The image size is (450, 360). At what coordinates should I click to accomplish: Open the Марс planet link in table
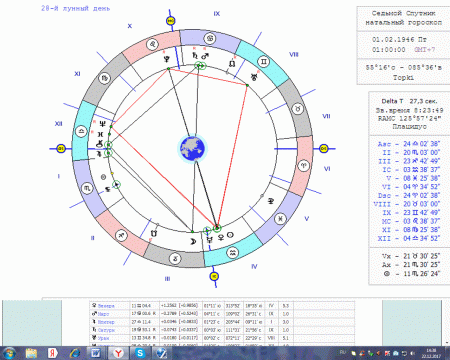(x=103, y=314)
